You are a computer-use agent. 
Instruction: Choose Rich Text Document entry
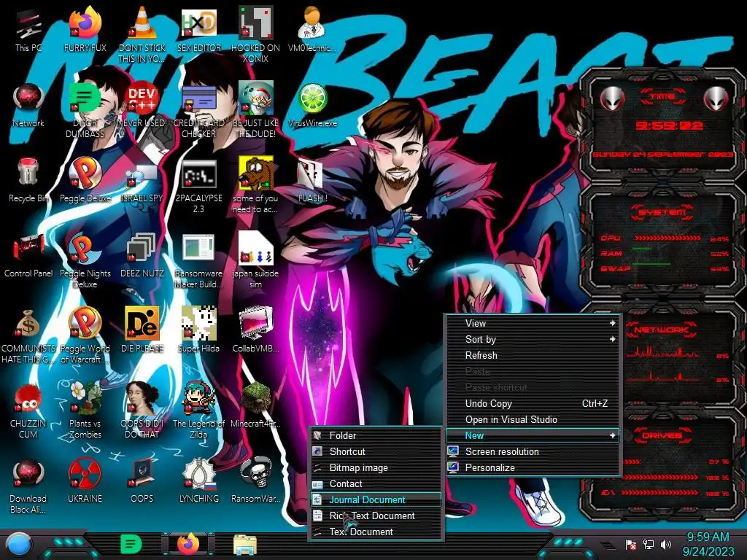click(x=376, y=516)
